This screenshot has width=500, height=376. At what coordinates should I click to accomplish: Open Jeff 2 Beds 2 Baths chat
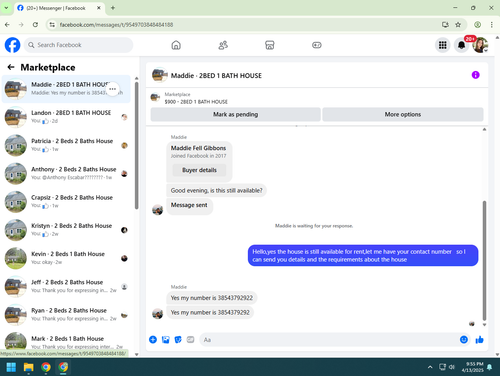(66, 286)
